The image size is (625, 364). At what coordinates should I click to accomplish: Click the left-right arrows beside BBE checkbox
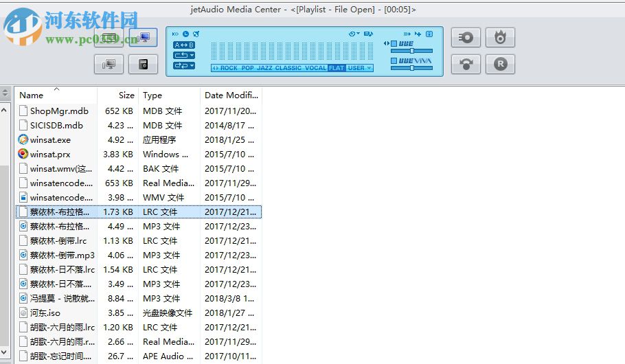click(387, 43)
